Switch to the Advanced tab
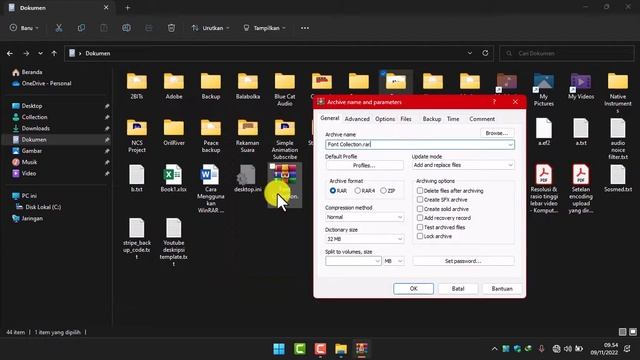The height and width of the screenshot is (360, 640). (357, 119)
